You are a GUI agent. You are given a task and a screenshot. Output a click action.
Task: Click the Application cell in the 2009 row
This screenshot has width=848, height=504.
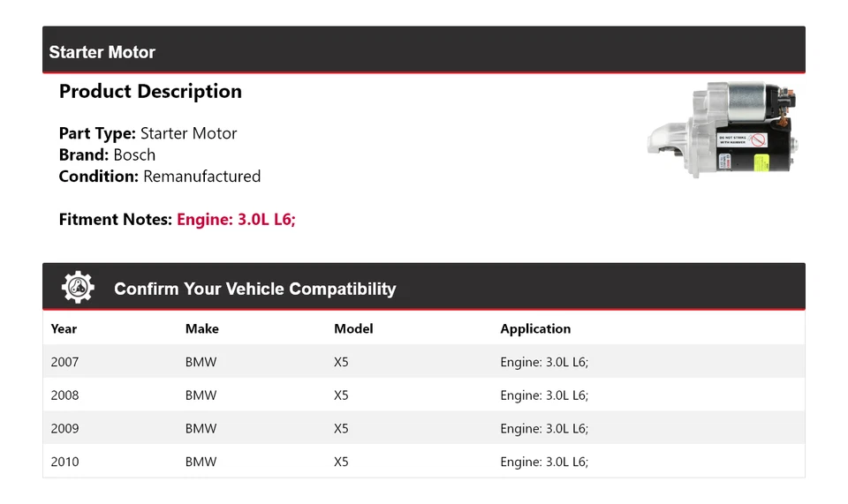click(x=544, y=429)
